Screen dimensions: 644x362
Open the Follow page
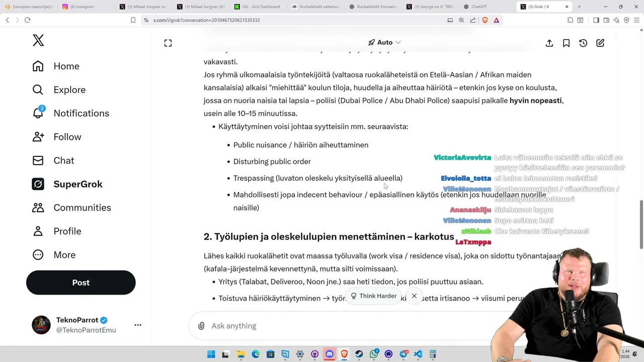(x=56, y=137)
